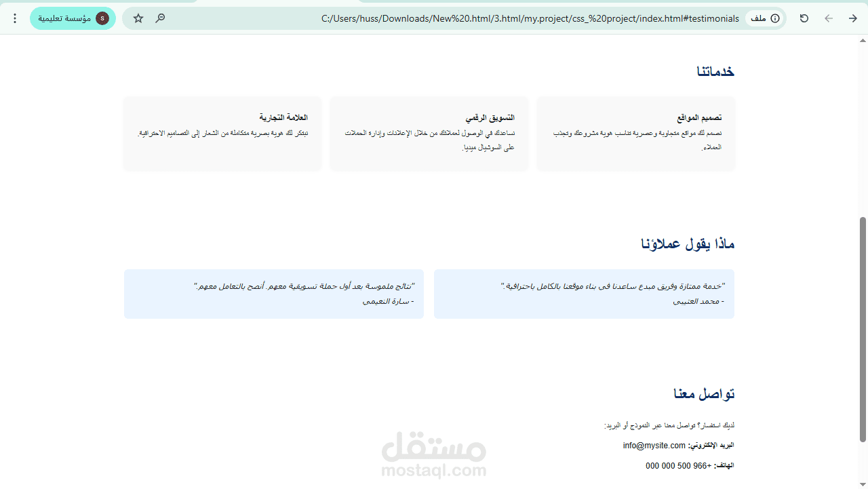Click the scrollbar up arrow

pos(863,39)
